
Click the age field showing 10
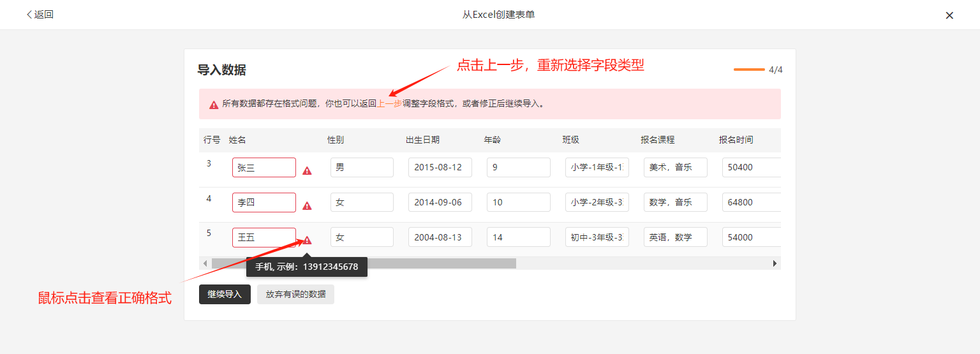519,202
